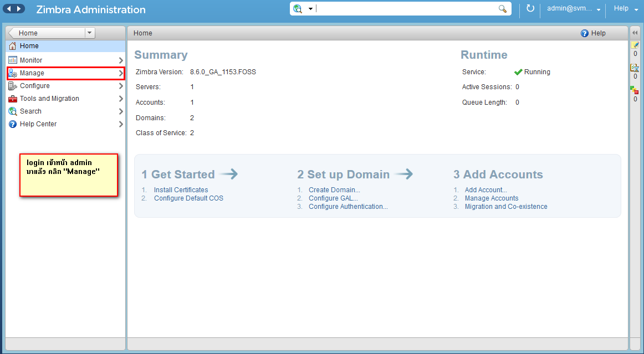Click the blue help icon in the Home header
The image size is (644, 354).
tap(585, 33)
